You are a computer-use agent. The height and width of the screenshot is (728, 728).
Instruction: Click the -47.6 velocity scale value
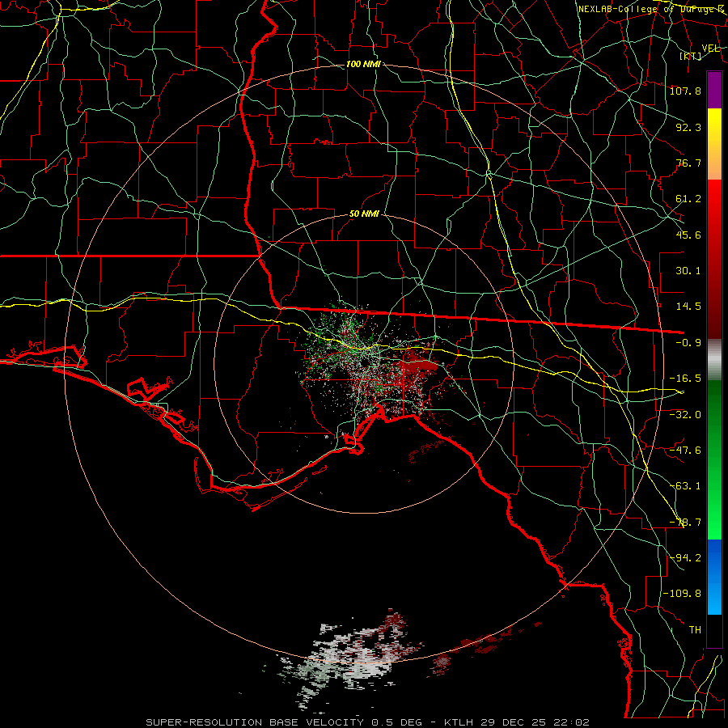pyautogui.click(x=685, y=451)
